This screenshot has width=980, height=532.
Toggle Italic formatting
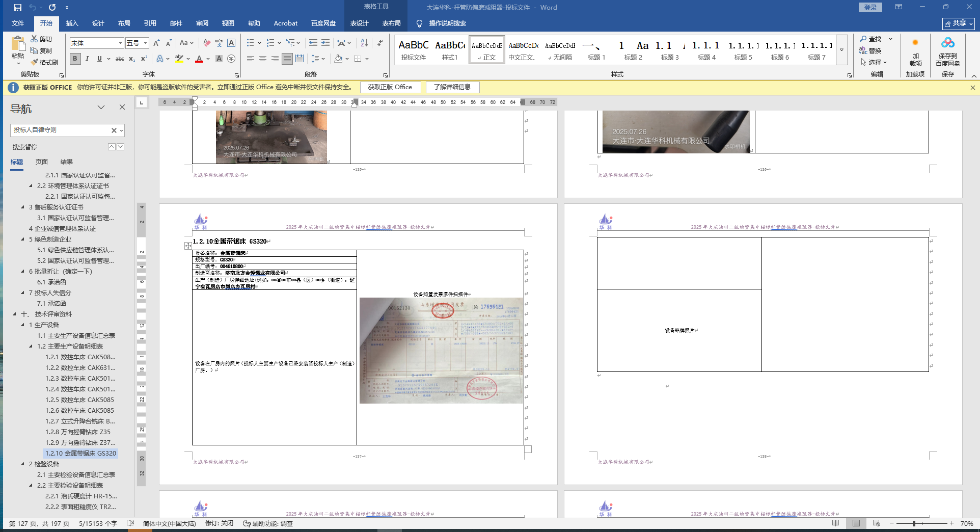click(87, 59)
